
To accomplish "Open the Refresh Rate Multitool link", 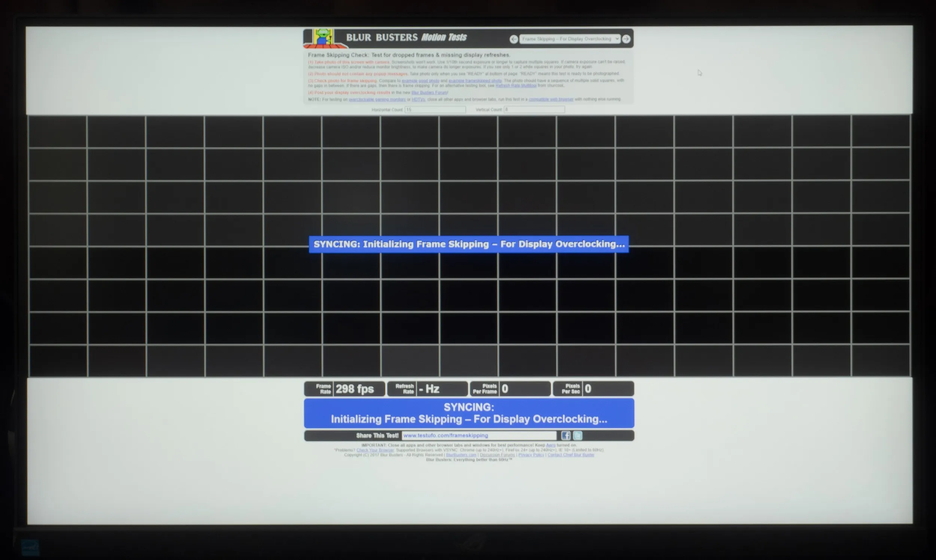I will 516,86.
